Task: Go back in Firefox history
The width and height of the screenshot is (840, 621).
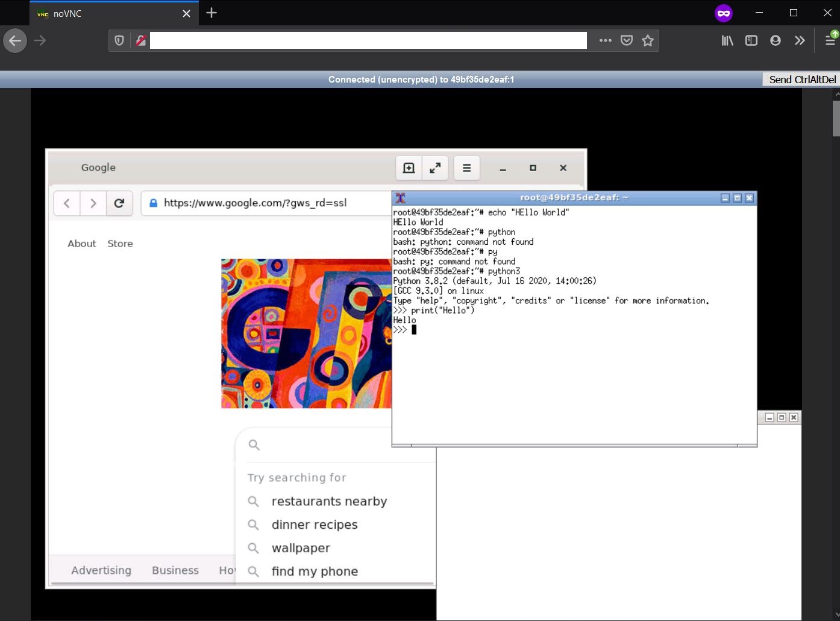Action: pos(15,41)
